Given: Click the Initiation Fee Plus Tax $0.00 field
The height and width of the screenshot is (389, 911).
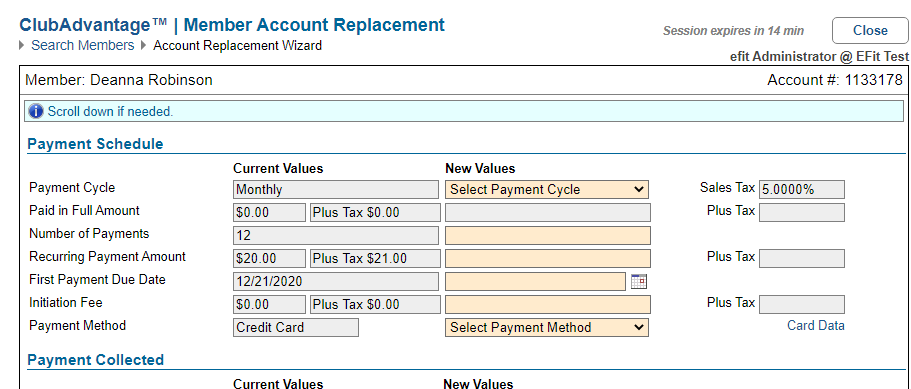Looking at the screenshot, I should tap(375, 304).
